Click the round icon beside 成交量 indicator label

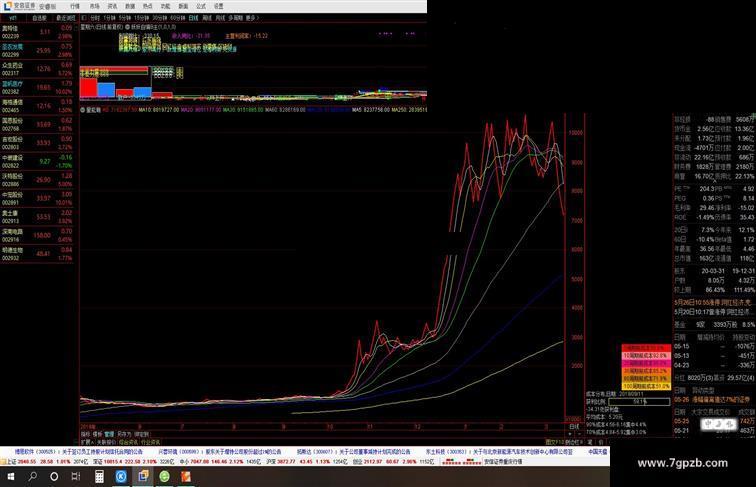[82, 110]
